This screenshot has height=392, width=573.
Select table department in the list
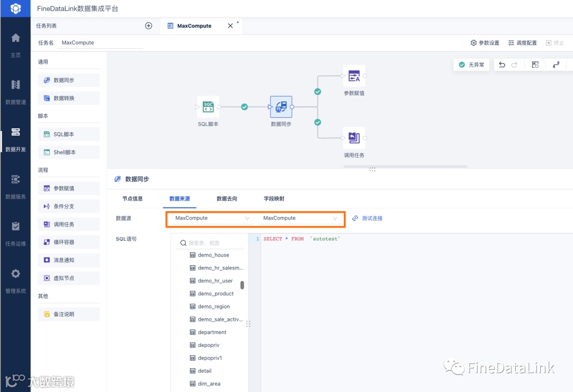coord(208,332)
